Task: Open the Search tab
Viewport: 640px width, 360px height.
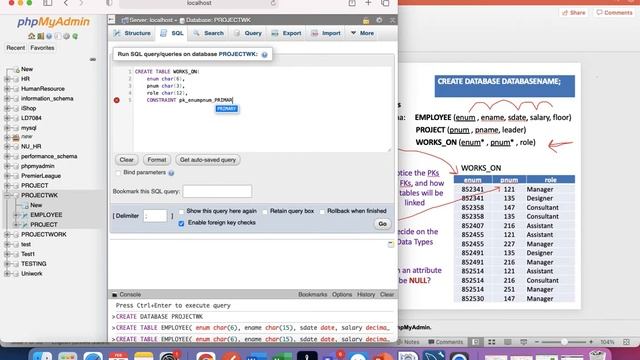Action: click(209, 33)
